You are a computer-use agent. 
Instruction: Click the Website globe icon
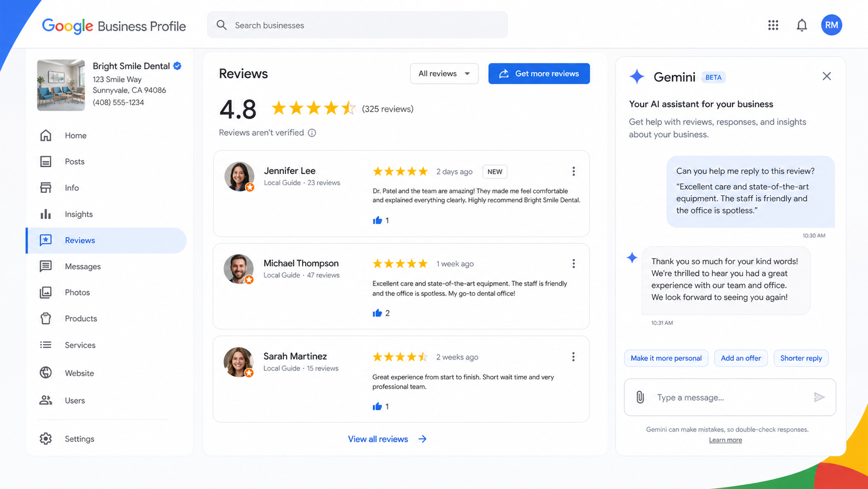coord(46,373)
